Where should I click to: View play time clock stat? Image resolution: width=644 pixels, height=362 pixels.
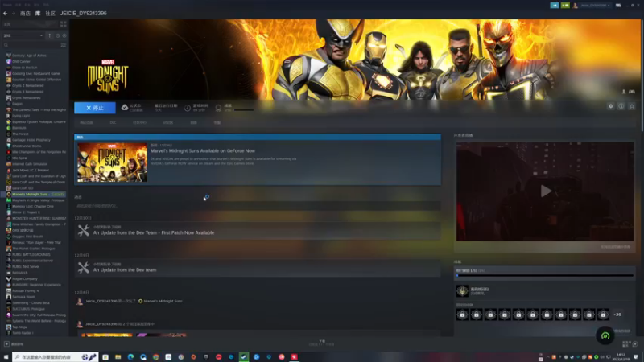point(188,108)
